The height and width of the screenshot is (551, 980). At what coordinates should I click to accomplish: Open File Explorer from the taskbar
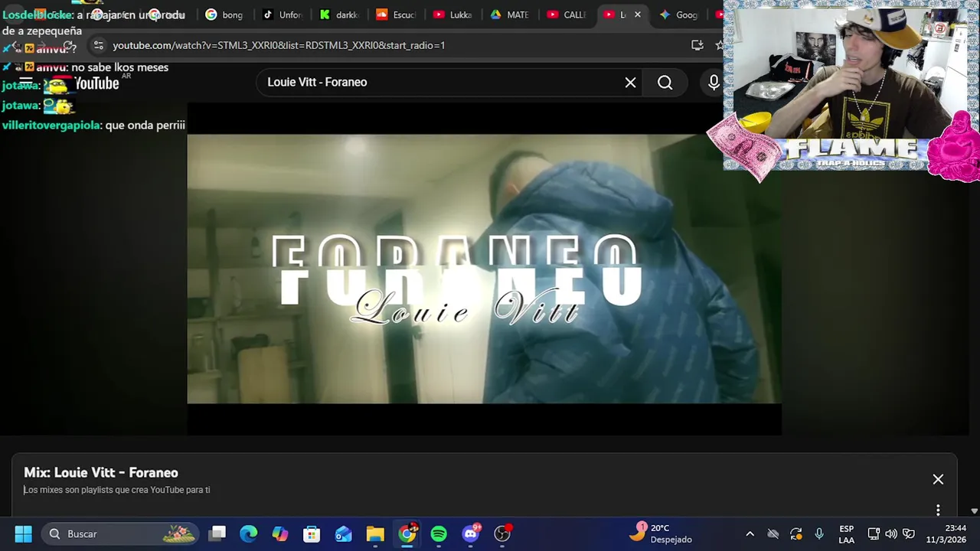(375, 533)
